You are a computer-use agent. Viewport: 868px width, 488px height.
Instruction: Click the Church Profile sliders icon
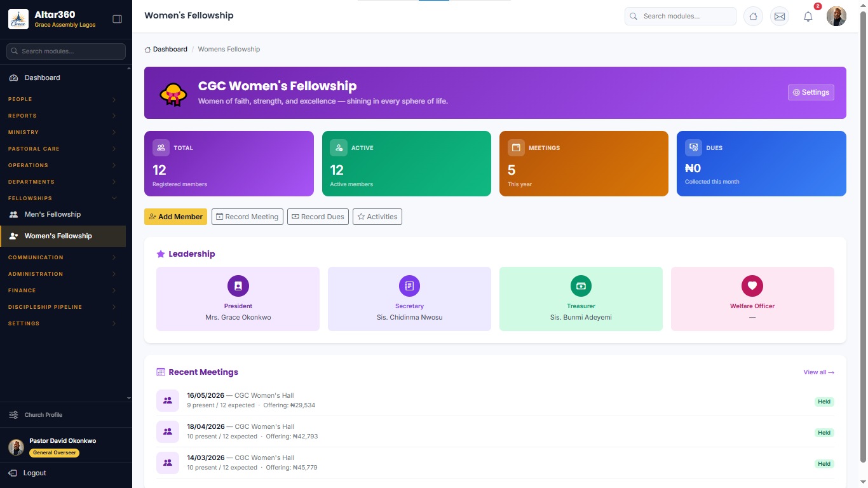tap(13, 415)
